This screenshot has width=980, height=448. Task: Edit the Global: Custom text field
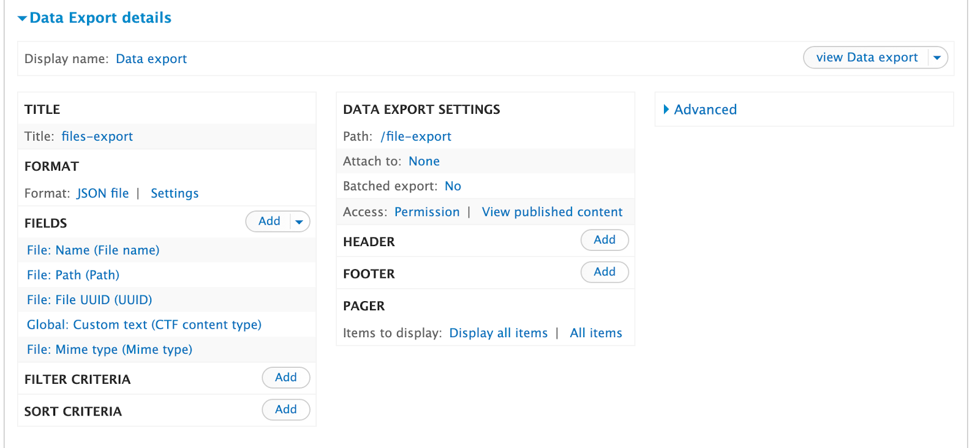click(x=144, y=325)
